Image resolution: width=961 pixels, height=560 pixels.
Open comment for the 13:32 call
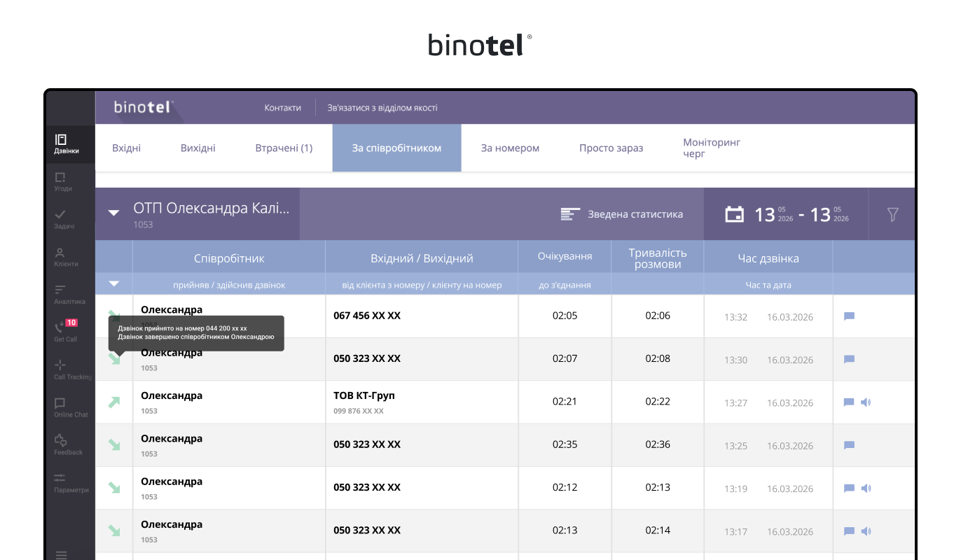[849, 316]
